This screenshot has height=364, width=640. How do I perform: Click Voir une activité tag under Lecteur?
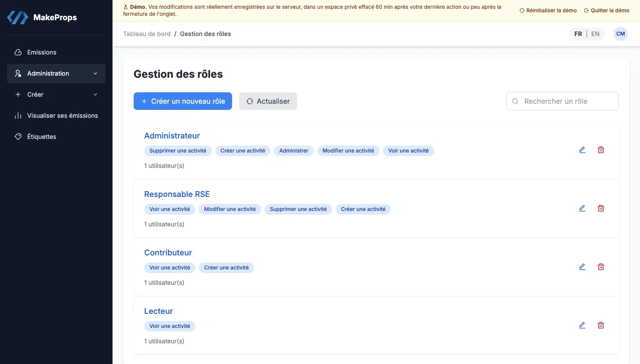point(170,326)
